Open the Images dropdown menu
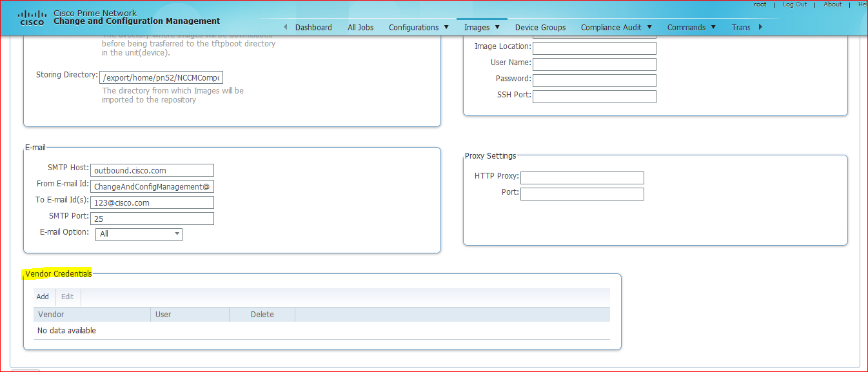868x372 pixels. (x=482, y=27)
